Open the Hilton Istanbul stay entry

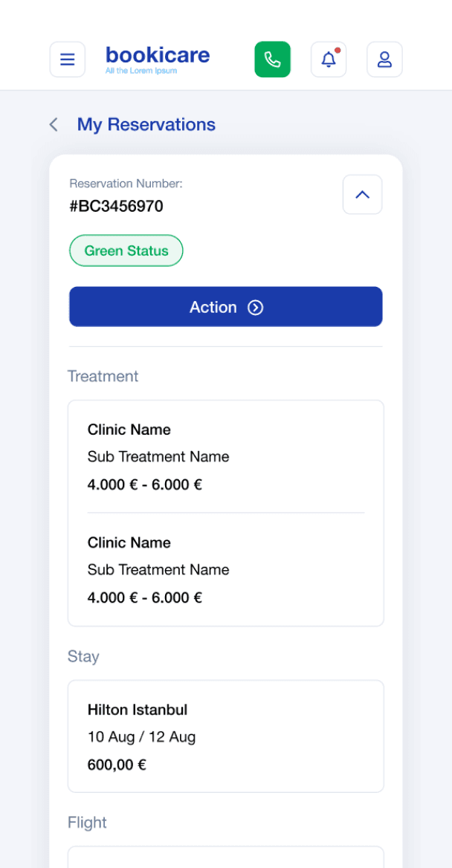click(x=137, y=710)
